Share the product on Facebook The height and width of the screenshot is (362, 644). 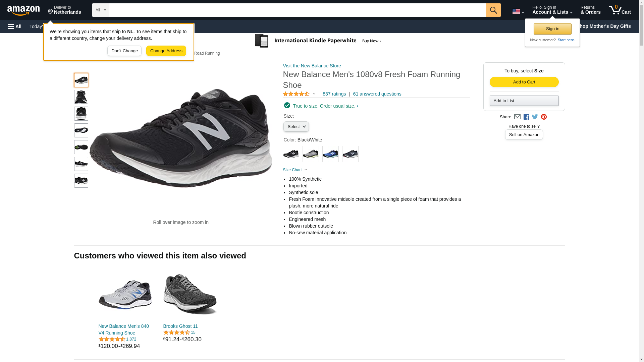pyautogui.click(x=526, y=117)
